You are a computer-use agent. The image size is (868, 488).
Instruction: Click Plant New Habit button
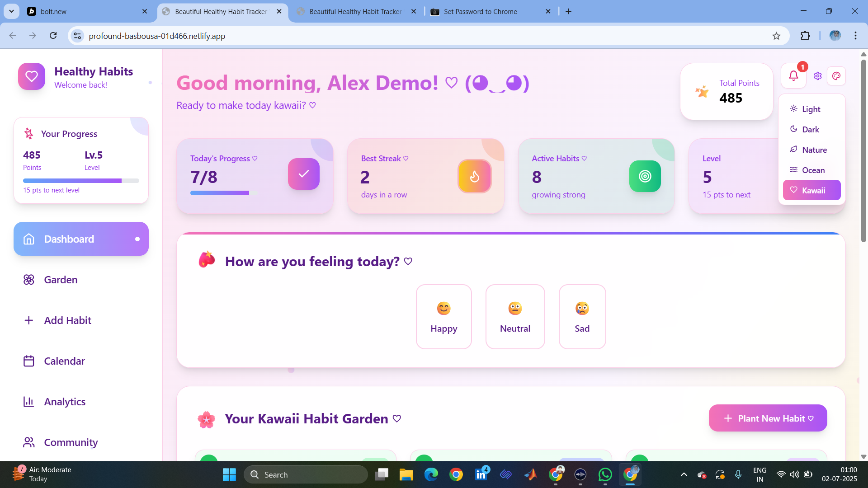768,418
